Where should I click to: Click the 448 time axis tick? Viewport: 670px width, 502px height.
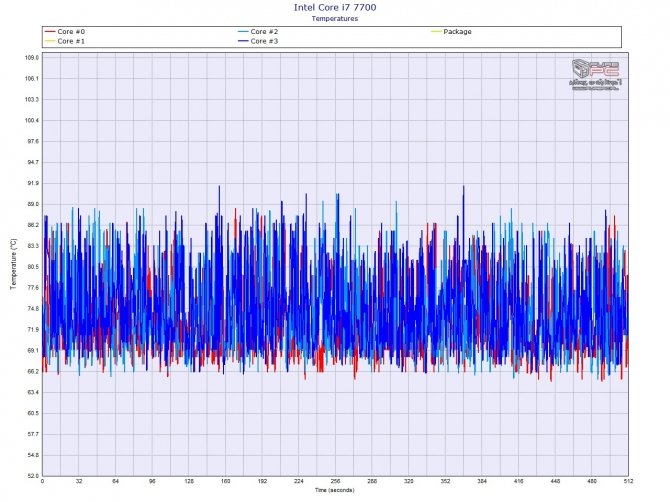[x=555, y=481]
